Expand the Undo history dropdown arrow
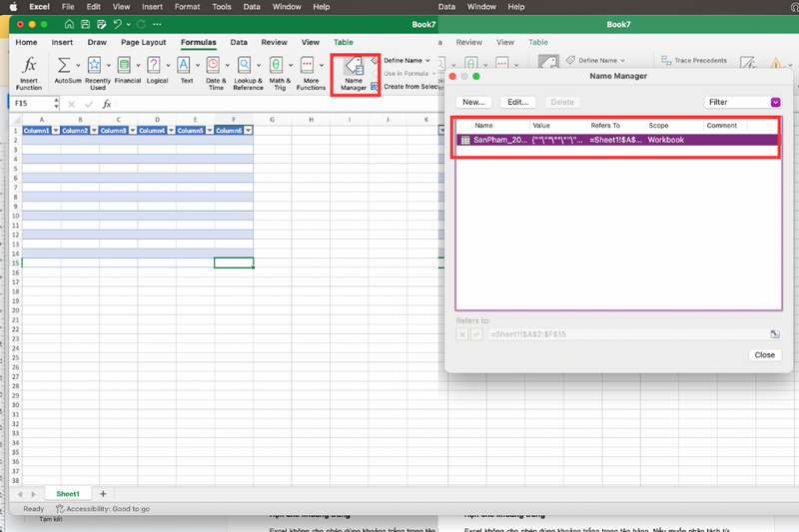 129,24
